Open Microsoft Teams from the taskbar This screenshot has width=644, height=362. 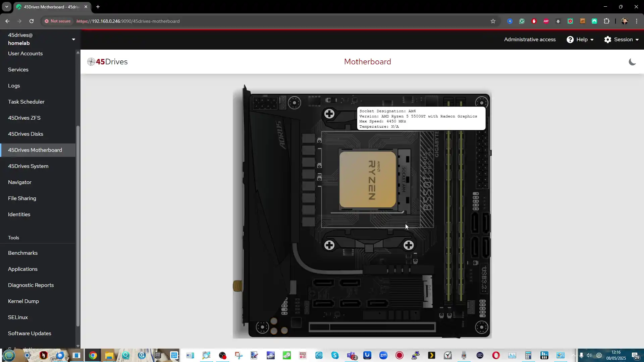(352, 355)
